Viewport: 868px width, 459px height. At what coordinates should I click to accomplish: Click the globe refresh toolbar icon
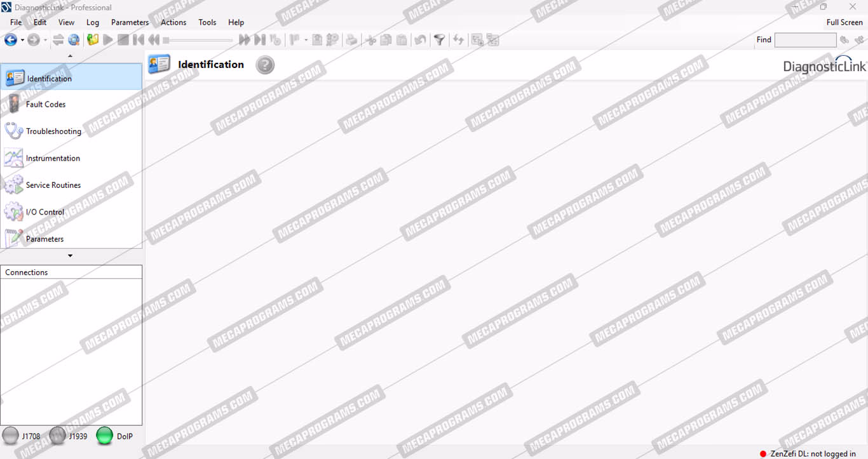click(x=74, y=40)
